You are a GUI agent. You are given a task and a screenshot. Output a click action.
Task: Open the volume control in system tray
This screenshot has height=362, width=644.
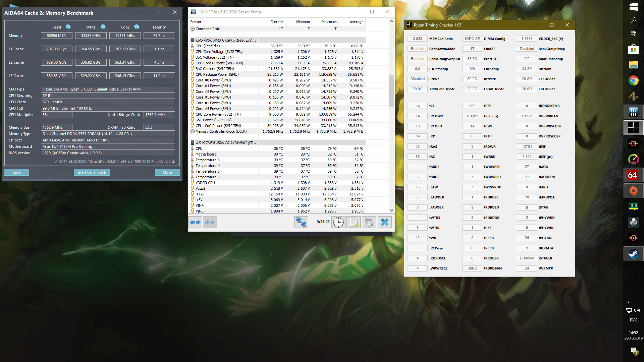[x=637, y=310]
